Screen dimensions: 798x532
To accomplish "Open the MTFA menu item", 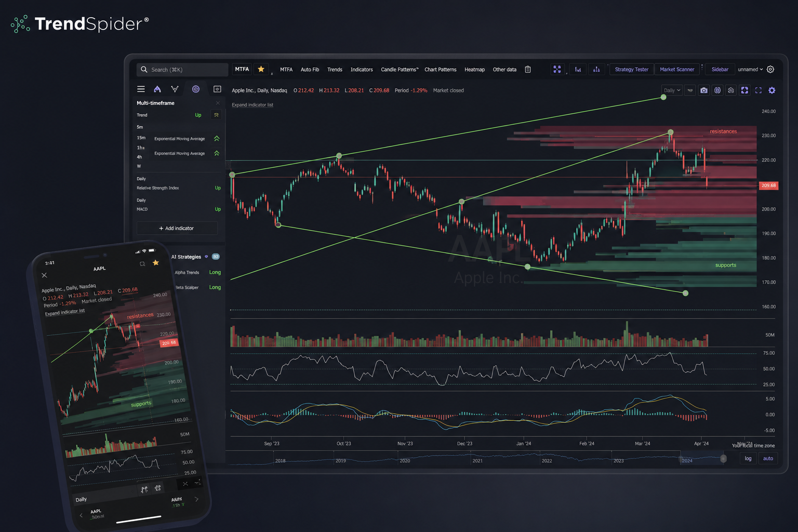I will pos(286,70).
